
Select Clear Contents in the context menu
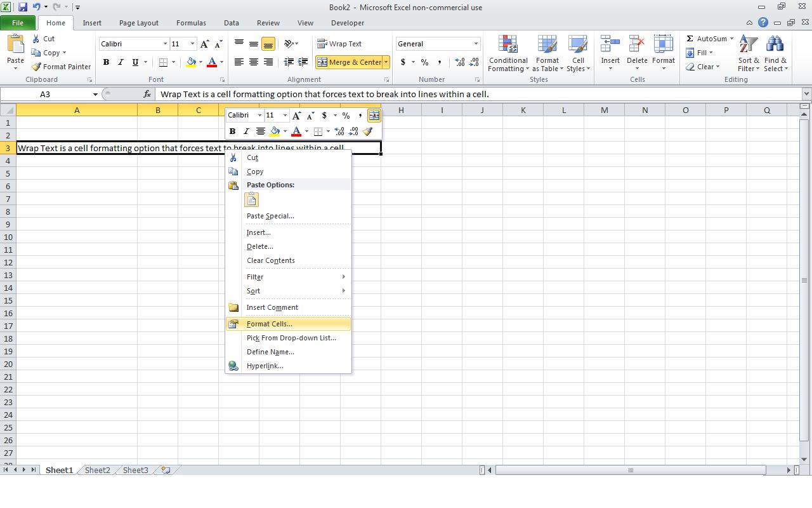270,260
